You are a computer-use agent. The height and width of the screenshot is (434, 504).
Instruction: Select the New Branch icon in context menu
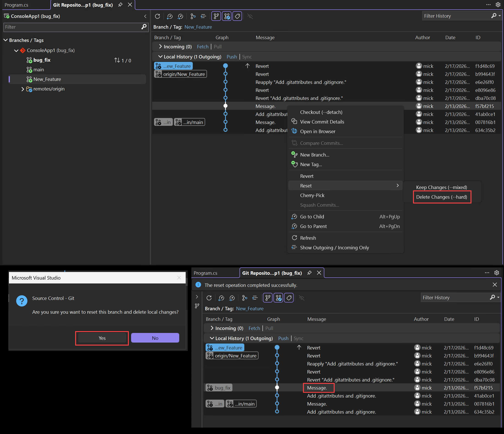294,155
